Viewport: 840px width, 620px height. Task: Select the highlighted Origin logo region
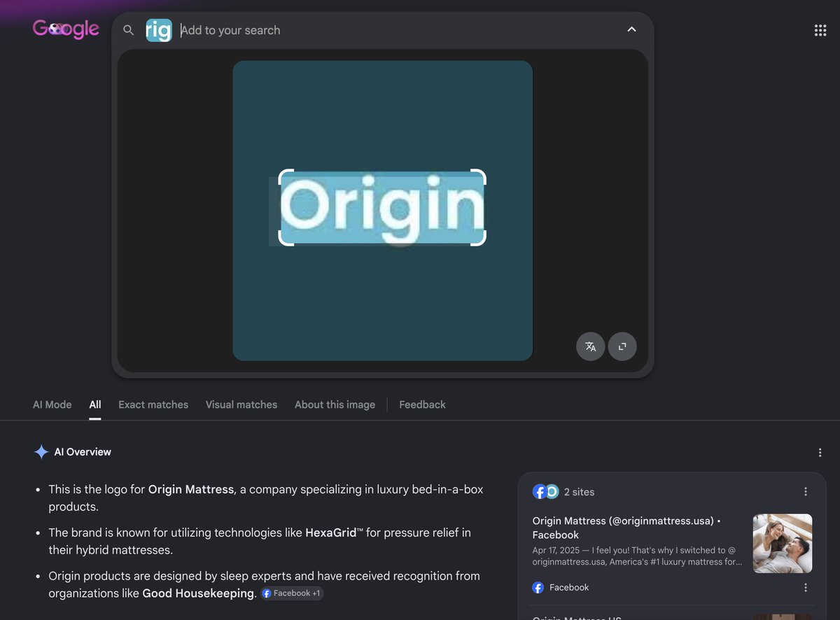[x=382, y=208]
